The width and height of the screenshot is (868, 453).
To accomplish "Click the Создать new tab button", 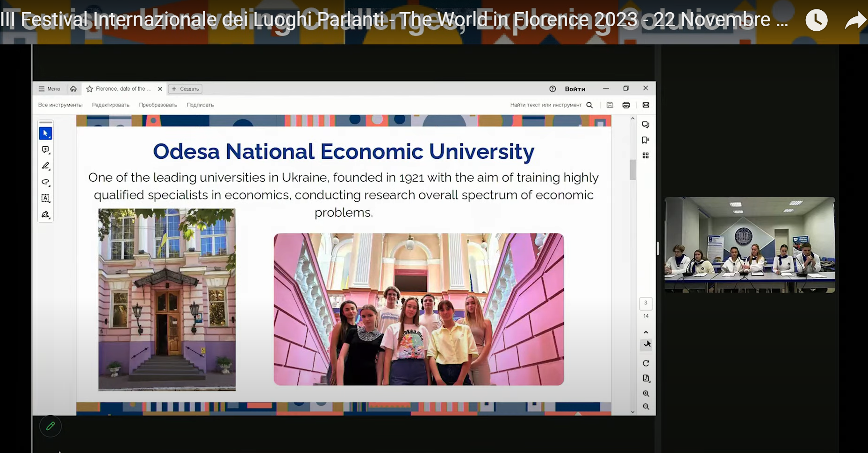I will click(x=185, y=89).
